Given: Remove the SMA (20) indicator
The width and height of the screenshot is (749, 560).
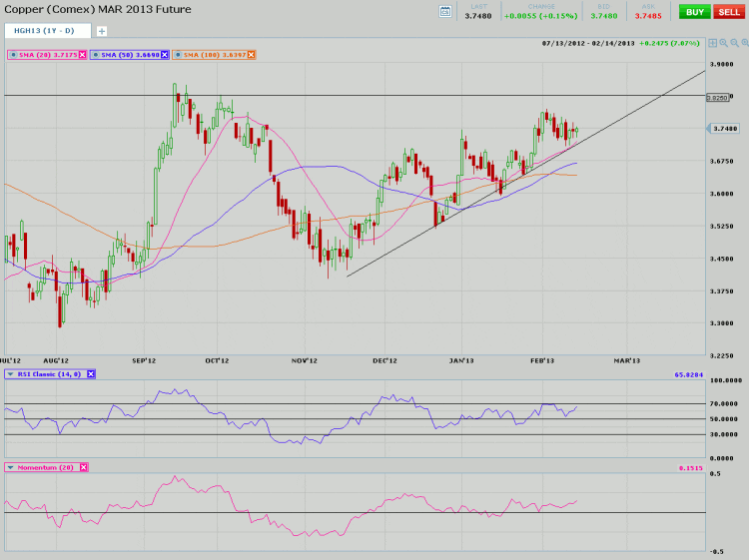Looking at the screenshot, I should [82, 54].
